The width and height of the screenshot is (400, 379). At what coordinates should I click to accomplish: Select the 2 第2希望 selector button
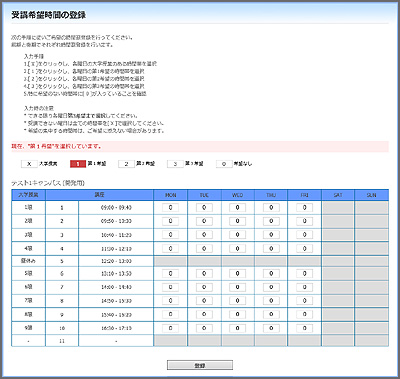pyautogui.click(x=126, y=164)
